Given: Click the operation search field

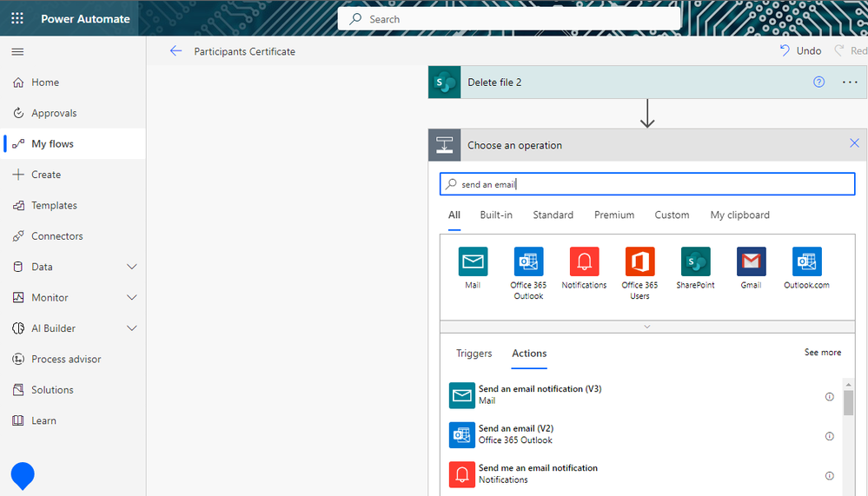Looking at the screenshot, I should tap(647, 184).
